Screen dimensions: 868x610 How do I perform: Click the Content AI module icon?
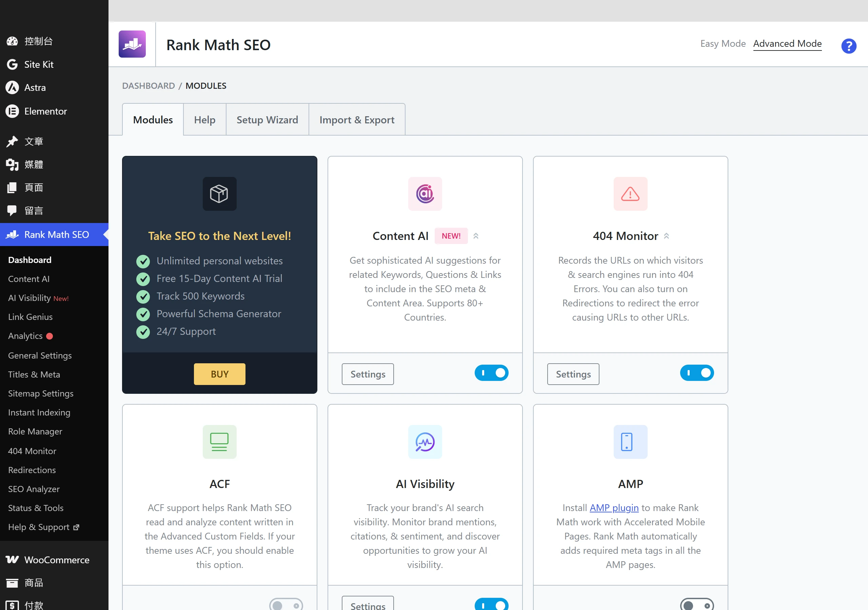[x=425, y=194]
